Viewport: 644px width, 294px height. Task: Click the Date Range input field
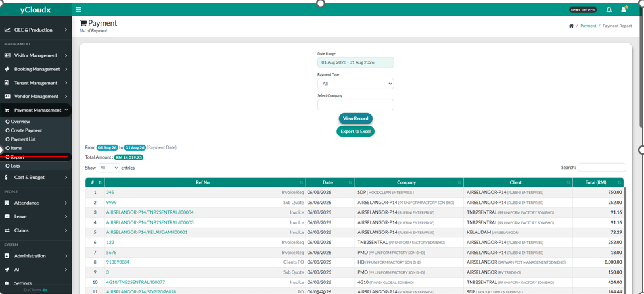pos(356,62)
